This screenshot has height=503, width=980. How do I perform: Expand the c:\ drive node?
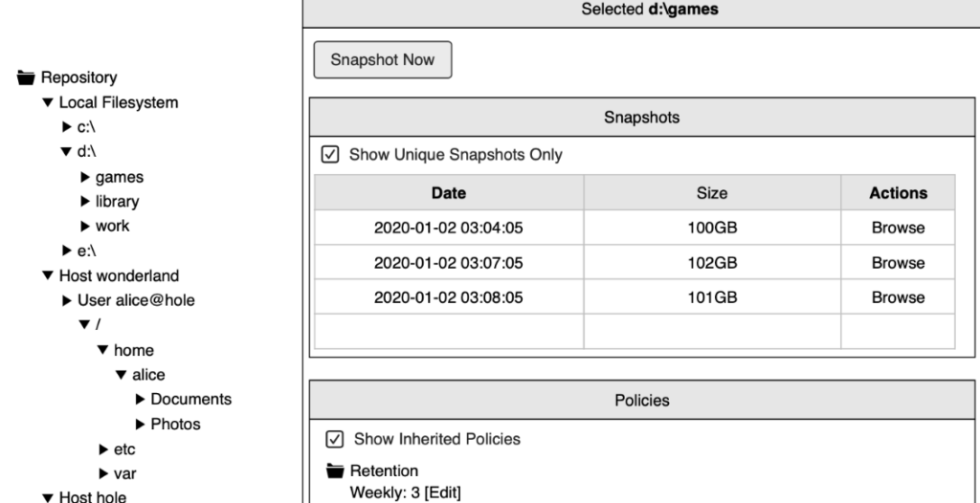[67, 127]
